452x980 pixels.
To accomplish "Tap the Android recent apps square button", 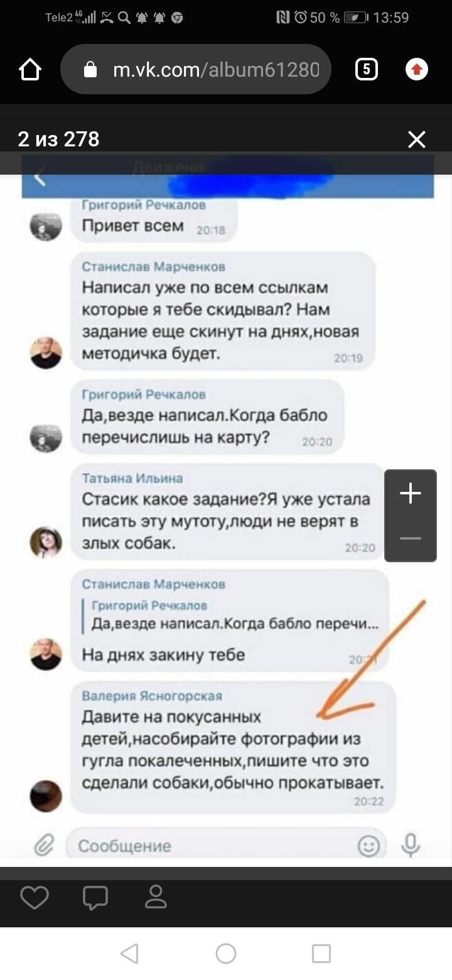I will 321,954.
